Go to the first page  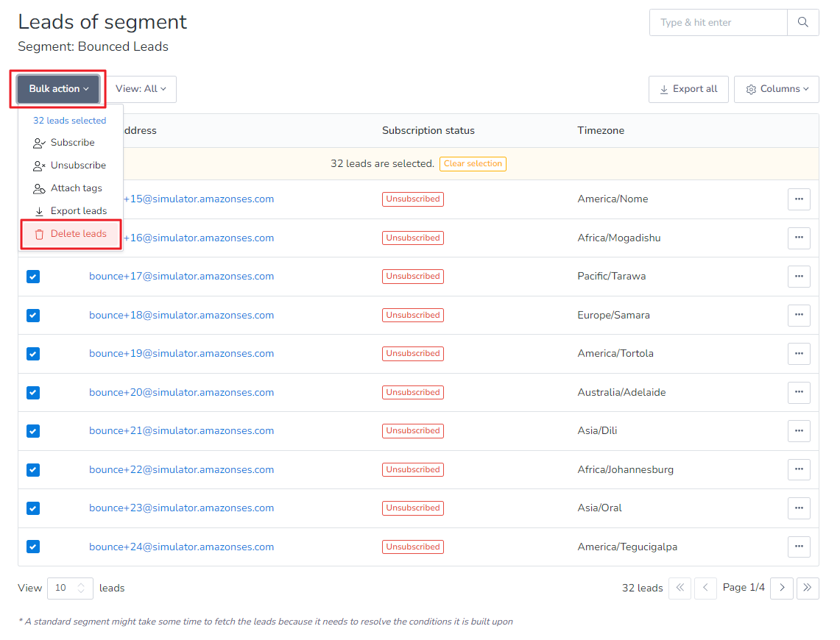[680, 588]
